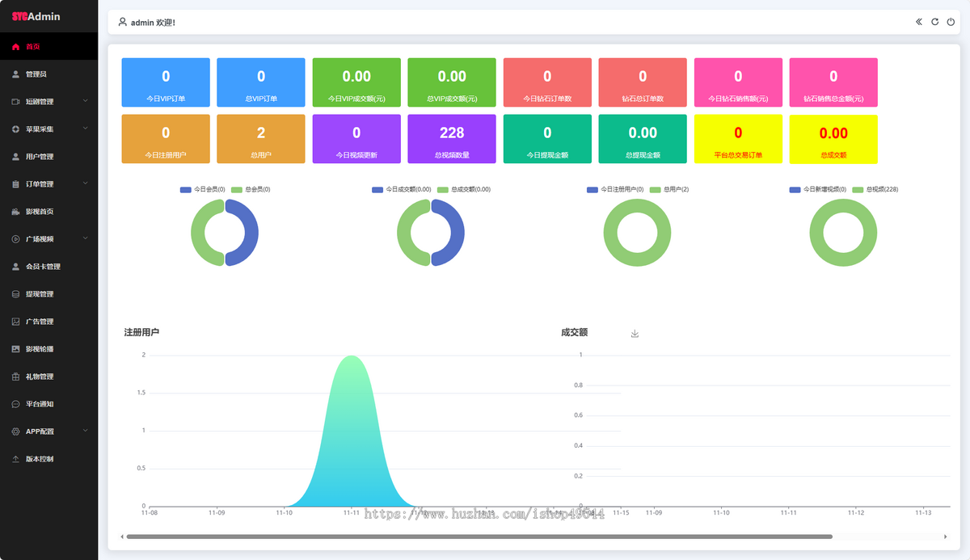Click the 礼物管理 gift icon

click(x=15, y=377)
